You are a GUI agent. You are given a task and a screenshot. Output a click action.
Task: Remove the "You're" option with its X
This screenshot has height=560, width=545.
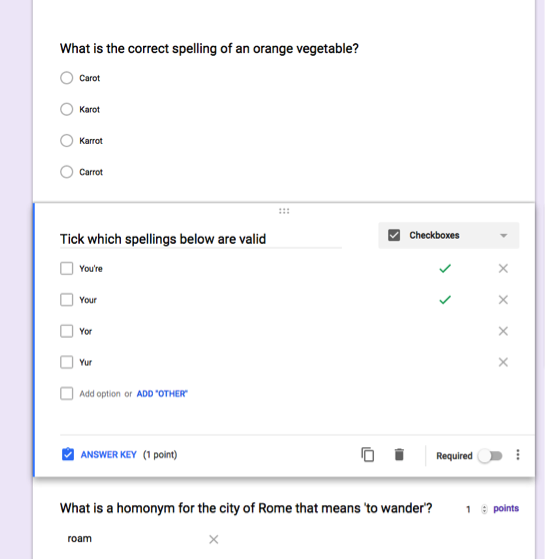(x=503, y=268)
